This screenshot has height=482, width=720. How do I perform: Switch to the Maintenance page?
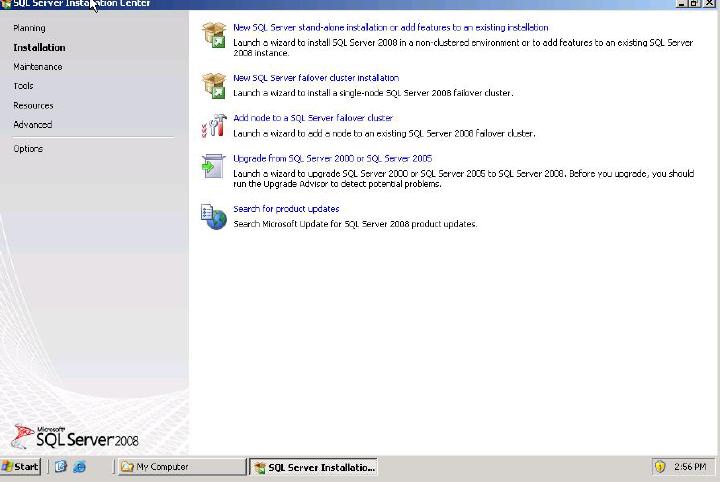(x=38, y=67)
